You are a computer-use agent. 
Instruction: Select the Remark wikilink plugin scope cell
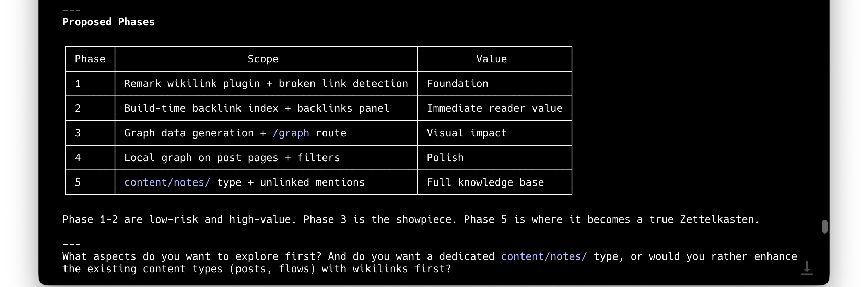coord(266,84)
